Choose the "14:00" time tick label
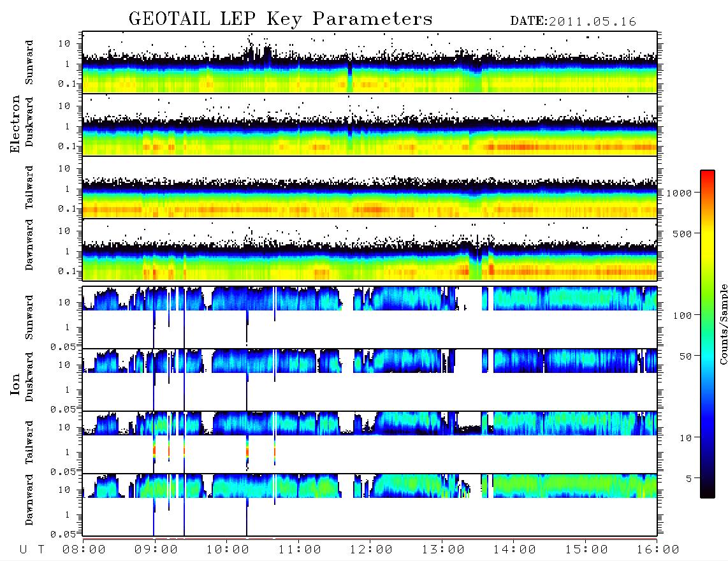 [514, 550]
